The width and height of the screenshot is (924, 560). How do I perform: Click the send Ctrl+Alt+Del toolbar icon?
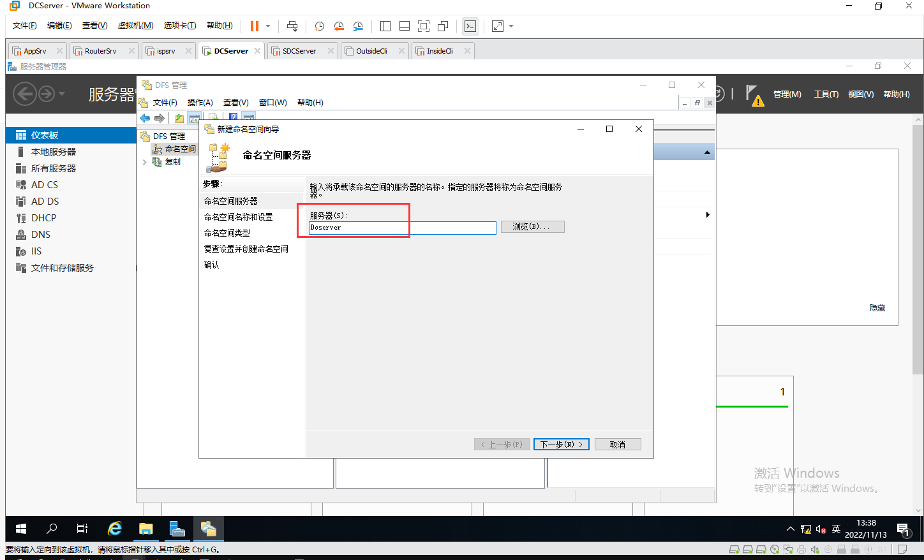pos(292,26)
